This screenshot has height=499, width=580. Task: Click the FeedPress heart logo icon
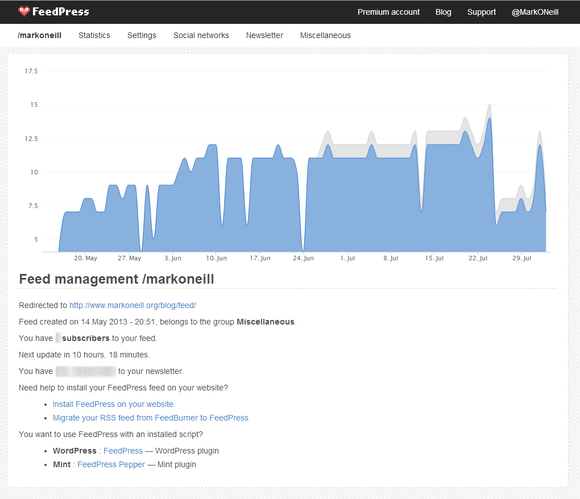click(x=24, y=11)
